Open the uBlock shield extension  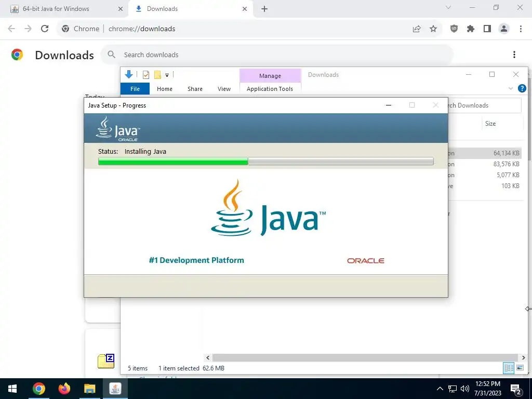pyautogui.click(x=454, y=29)
